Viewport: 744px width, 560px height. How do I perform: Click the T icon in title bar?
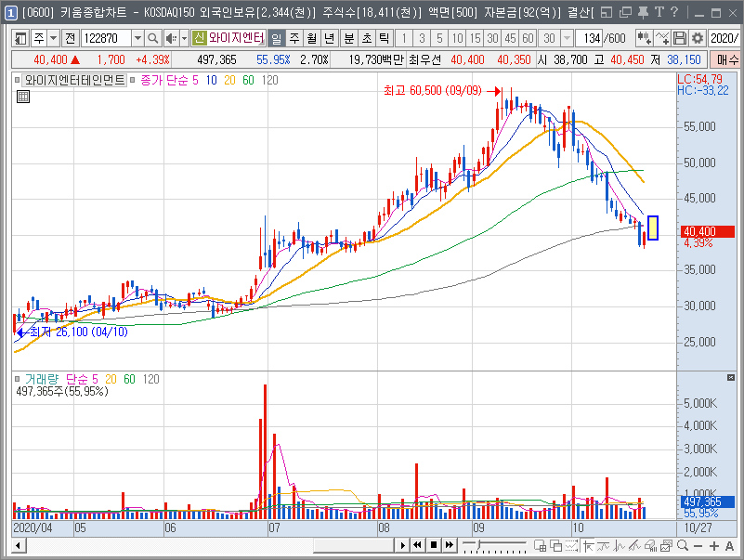(659, 12)
